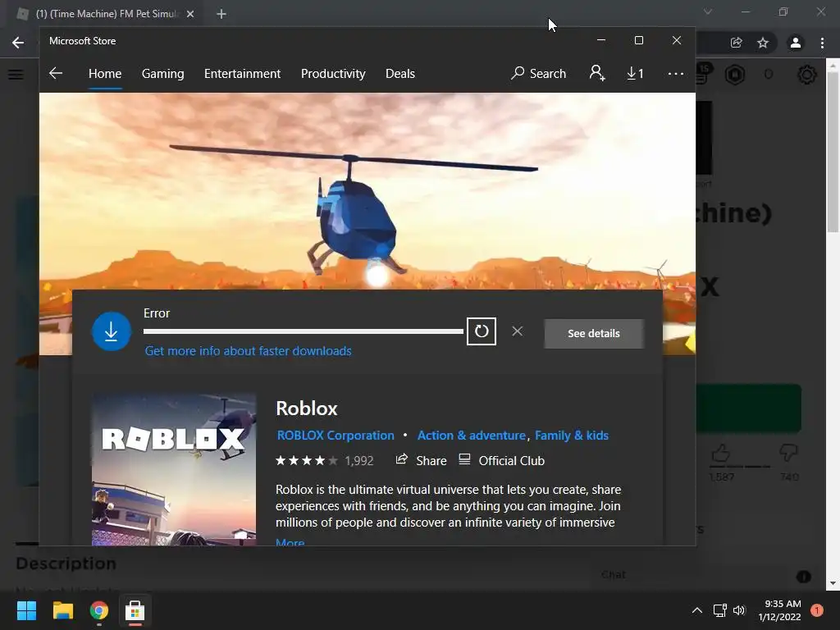This screenshot has width=840, height=630.
Task: Open faster downloads info link
Action: [248, 351]
